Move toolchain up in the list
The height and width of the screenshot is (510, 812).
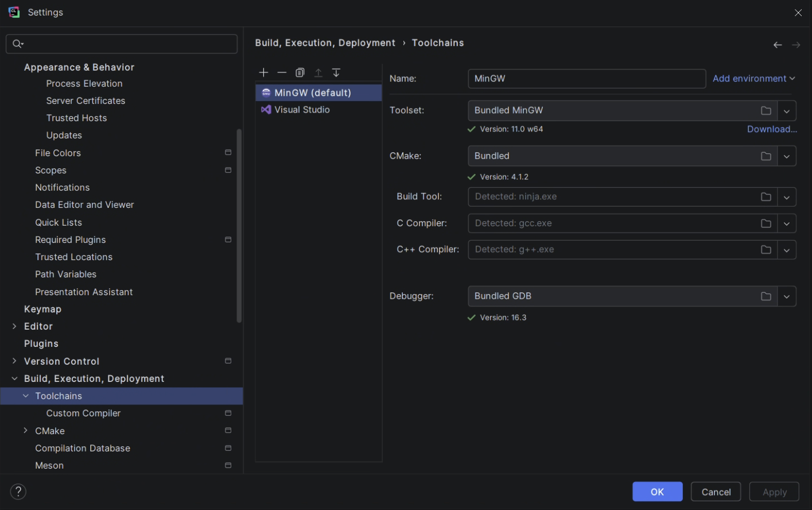pyautogui.click(x=318, y=72)
